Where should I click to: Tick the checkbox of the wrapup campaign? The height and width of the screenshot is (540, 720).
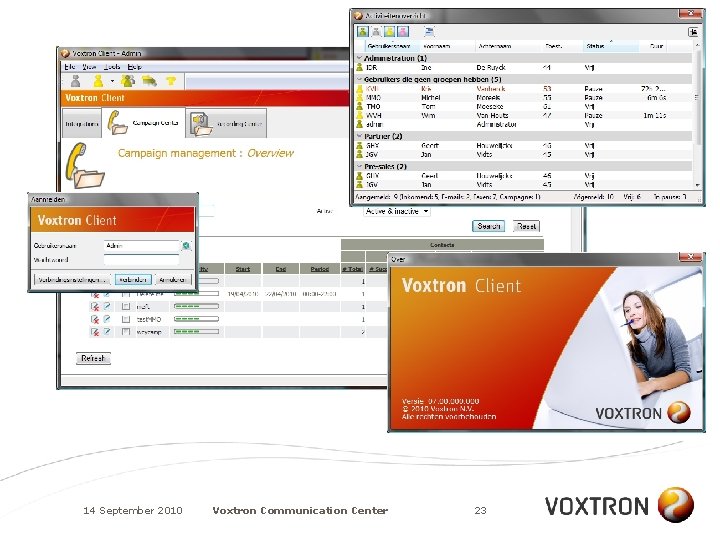tap(126, 331)
